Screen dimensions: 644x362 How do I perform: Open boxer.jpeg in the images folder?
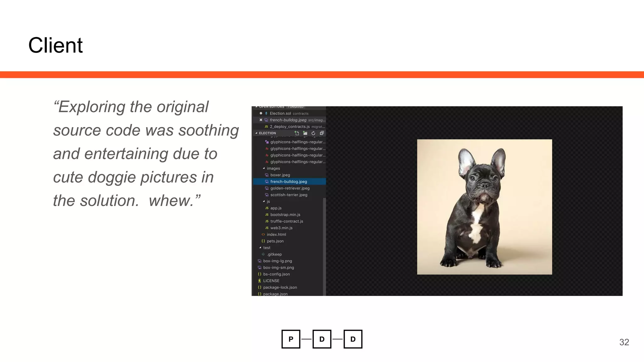(289, 175)
